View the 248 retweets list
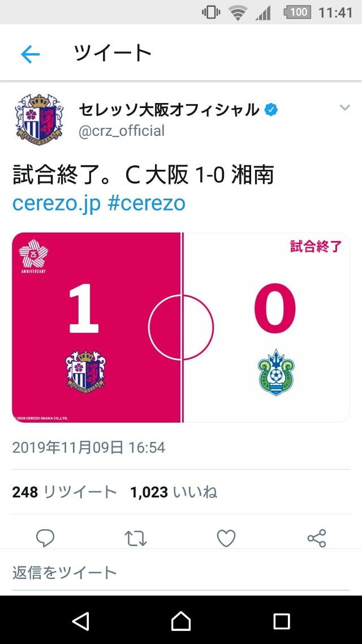The width and height of the screenshot is (362, 644). [64, 492]
